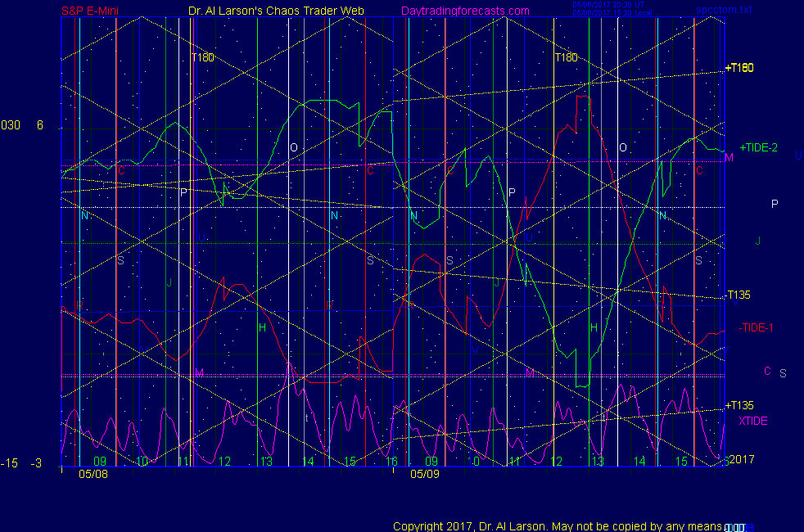The image size is (804, 532).
Task: Click the green J symbol in right margin
Action: (x=758, y=241)
